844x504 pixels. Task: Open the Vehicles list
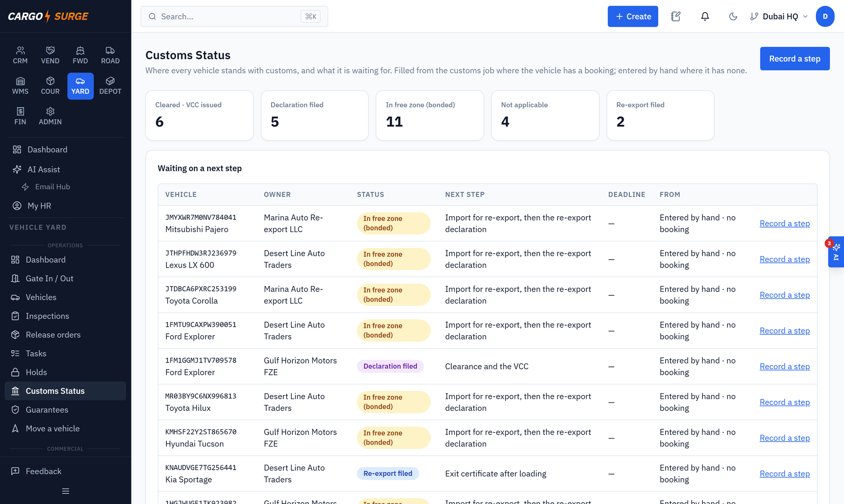65,297
